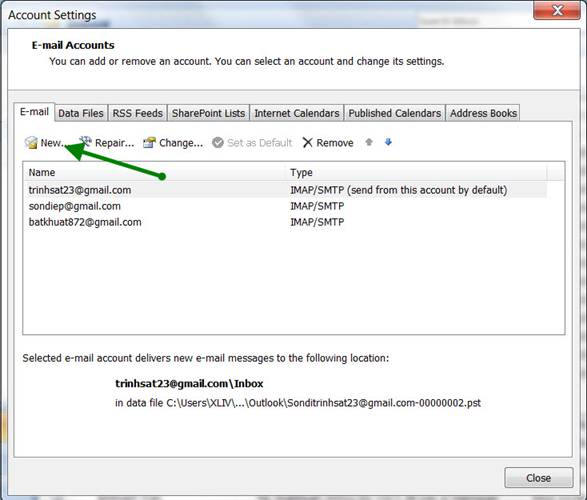Screen dimensions: 587x500
Task: Switch to the Data Files tab
Action: tap(81, 113)
